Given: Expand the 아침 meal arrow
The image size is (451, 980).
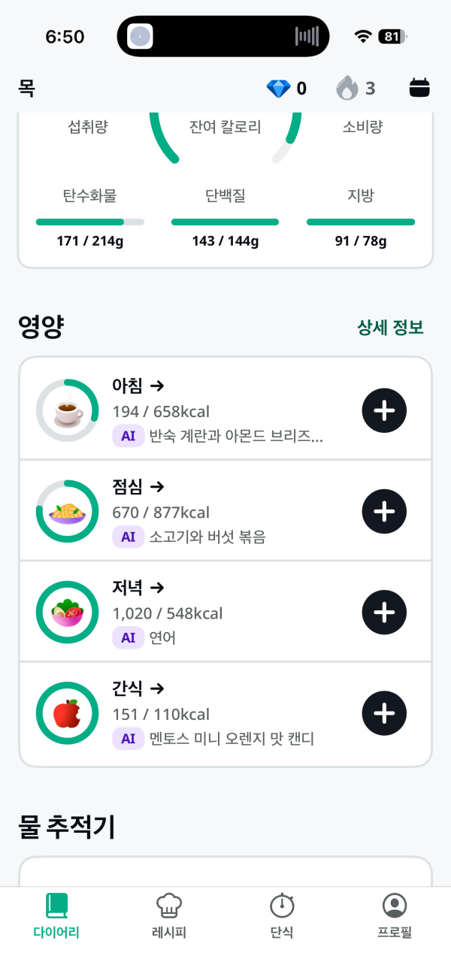Looking at the screenshot, I should pyautogui.click(x=157, y=386).
